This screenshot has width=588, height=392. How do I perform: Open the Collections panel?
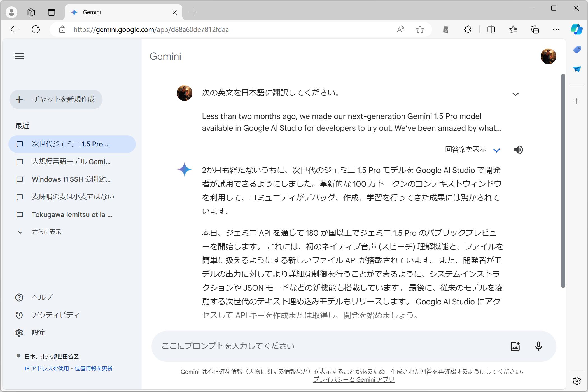tap(535, 29)
